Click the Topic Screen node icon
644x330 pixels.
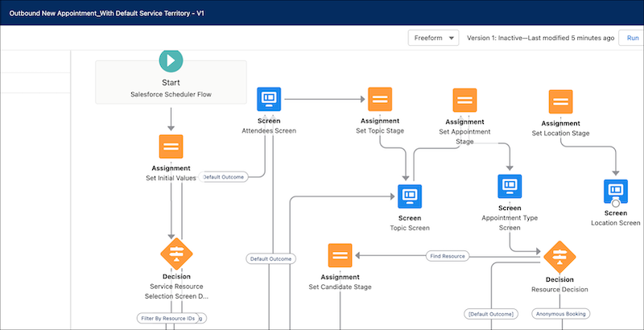(410, 195)
